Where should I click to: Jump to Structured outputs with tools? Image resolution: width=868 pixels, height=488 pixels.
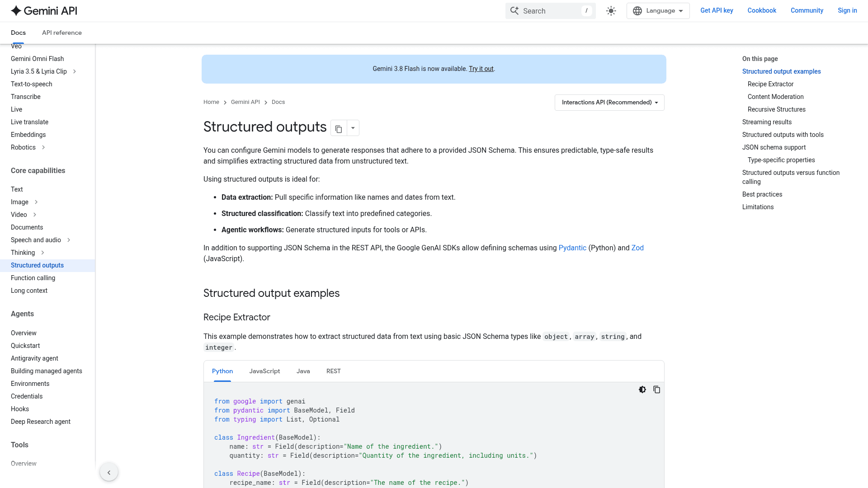tap(783, 135)
